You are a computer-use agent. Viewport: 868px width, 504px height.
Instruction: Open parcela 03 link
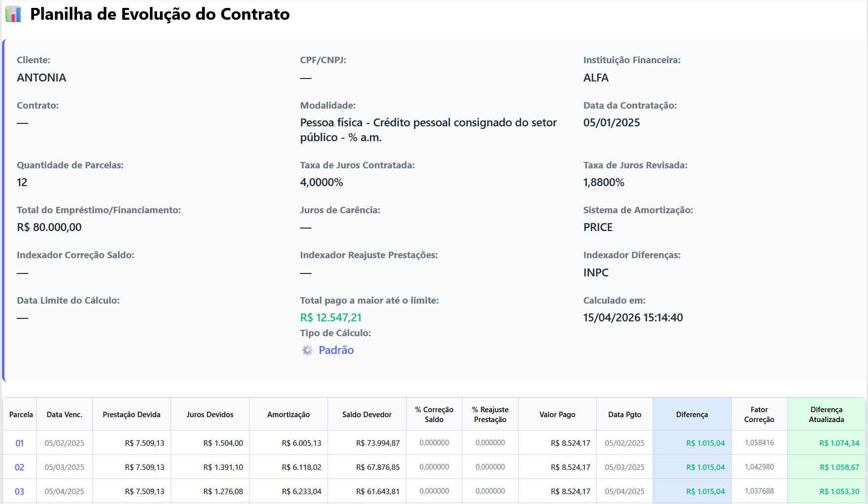click(19, 492)
